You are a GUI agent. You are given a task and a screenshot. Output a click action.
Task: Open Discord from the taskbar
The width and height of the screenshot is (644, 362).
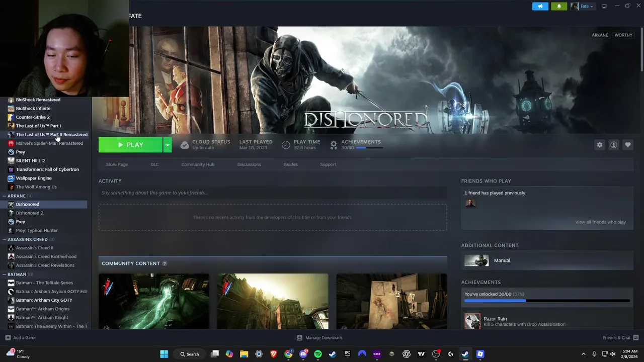pyautogui.click(x=303, y=354)
